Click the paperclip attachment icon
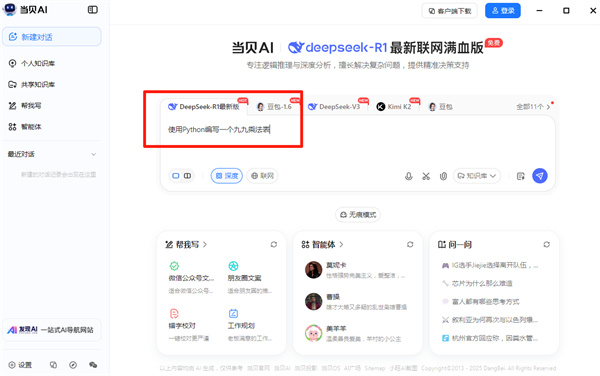The image size is (600, 376). click(443, 176)
